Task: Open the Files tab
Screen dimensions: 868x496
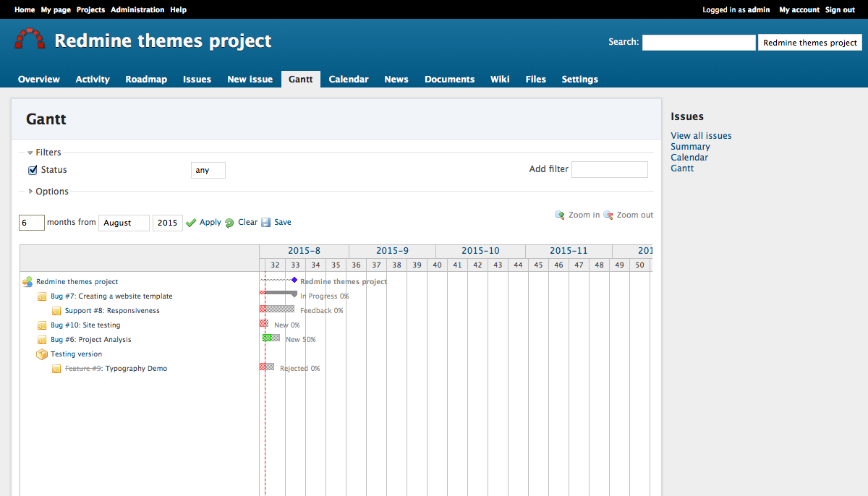Action: click(536, 80)
